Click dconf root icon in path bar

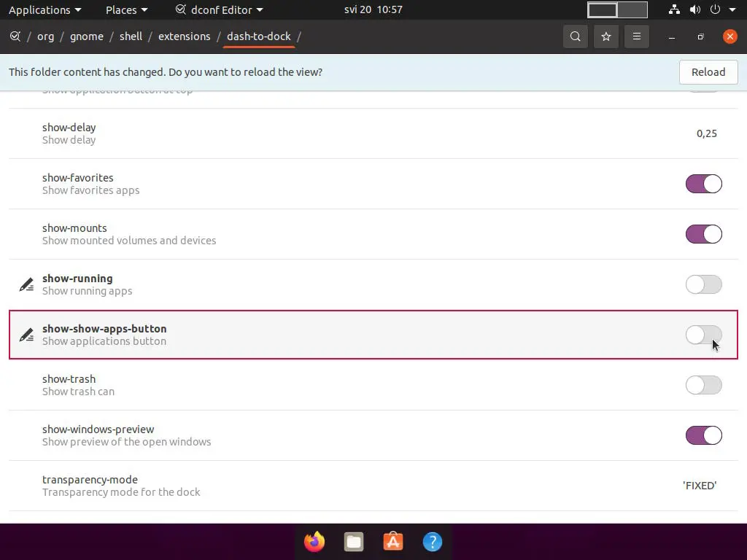[x=15, y=36]
